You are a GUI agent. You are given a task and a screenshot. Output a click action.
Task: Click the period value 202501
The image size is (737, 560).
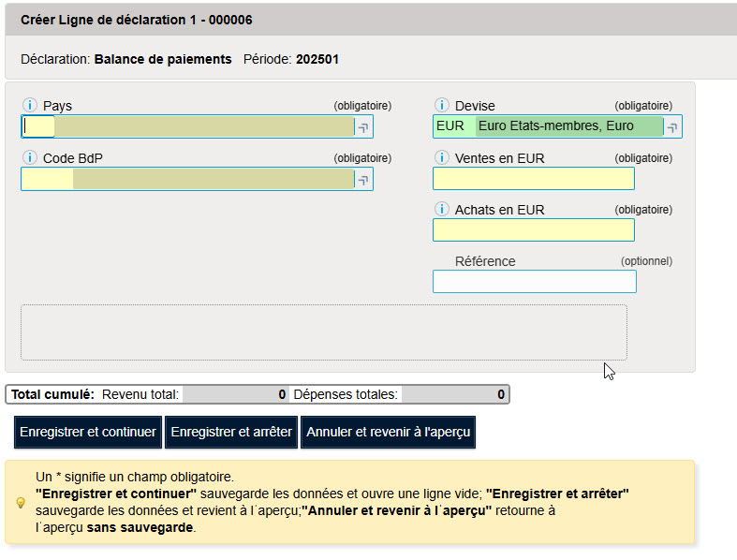coord(317,59)
